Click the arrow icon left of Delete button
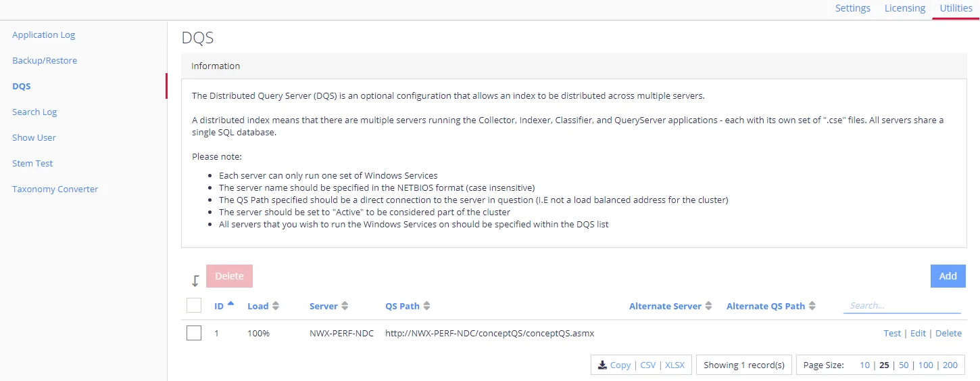 pos(195,280)
